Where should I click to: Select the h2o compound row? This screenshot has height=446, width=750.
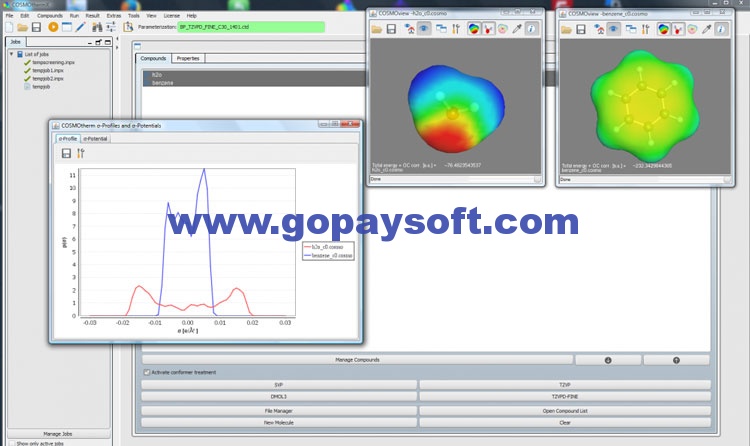(x=254, y=75)
